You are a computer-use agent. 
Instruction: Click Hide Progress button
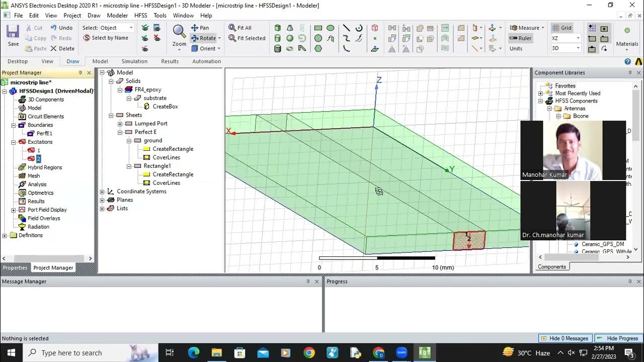pyautogui.click(x=618, y=338)
